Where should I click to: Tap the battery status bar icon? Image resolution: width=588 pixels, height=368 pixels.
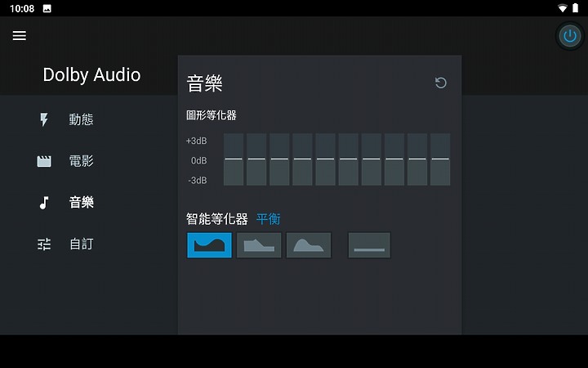(575, 8)
